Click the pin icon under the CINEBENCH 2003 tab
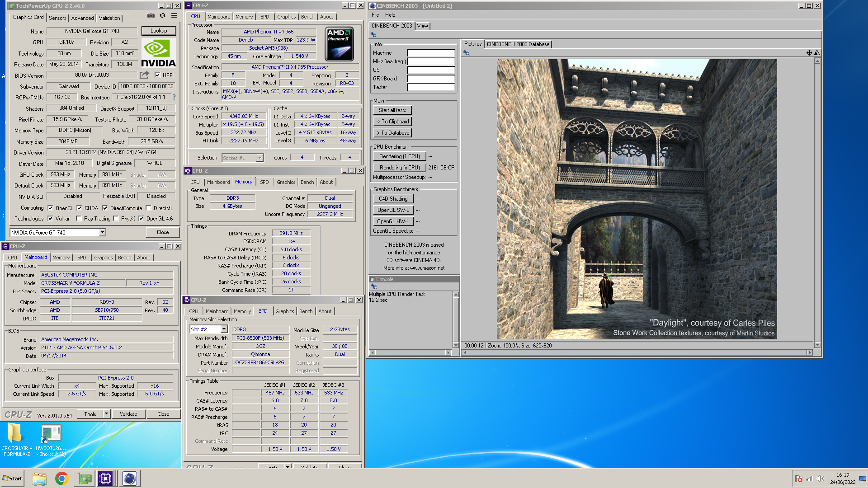868x488 pixels. coord(373,35)
